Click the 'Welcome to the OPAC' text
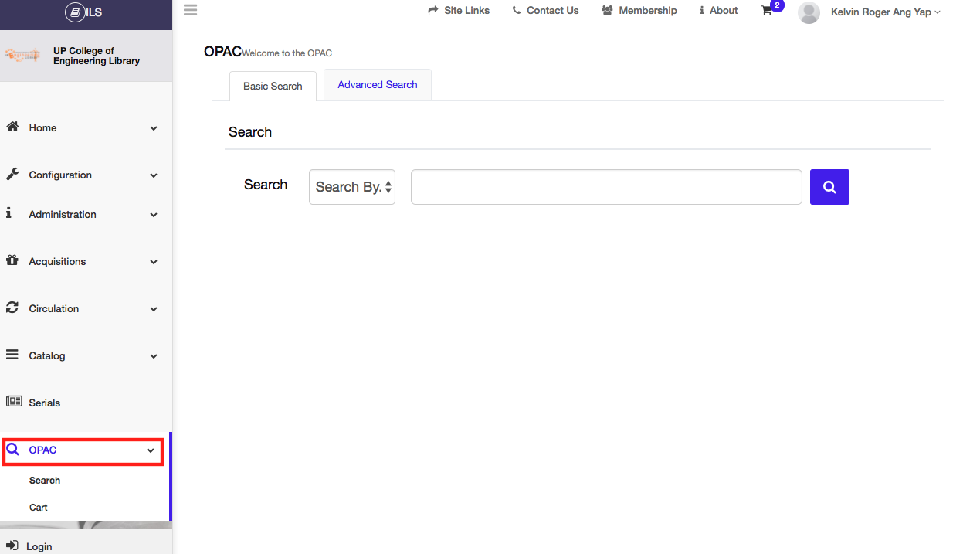 coord(287,53)
